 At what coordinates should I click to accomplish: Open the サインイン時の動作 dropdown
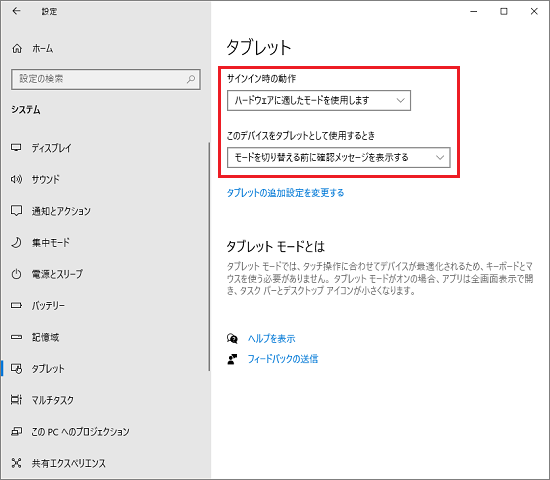pos(318,101)
